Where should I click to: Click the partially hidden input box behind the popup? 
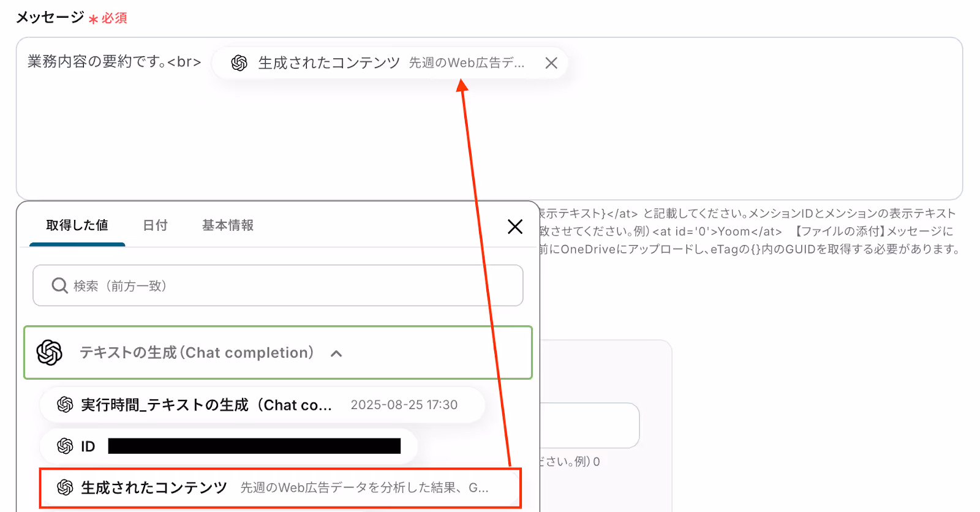[589, 426]
